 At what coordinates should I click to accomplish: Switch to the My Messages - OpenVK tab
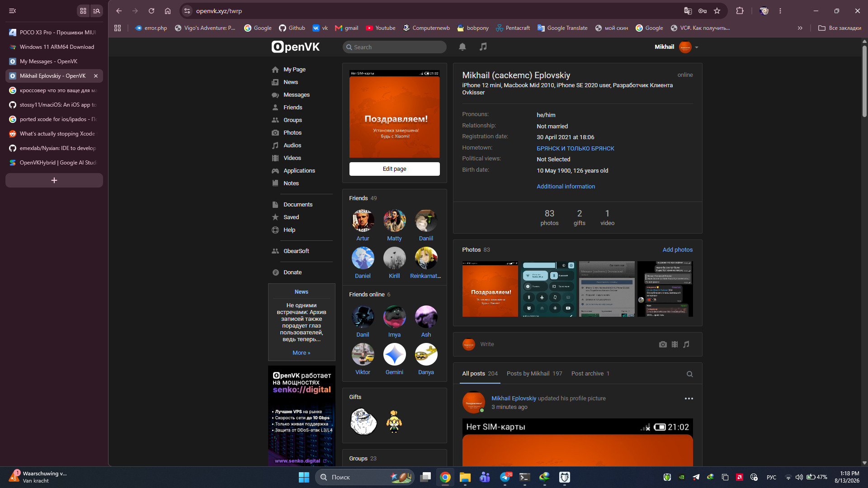[x=54, y=61]
